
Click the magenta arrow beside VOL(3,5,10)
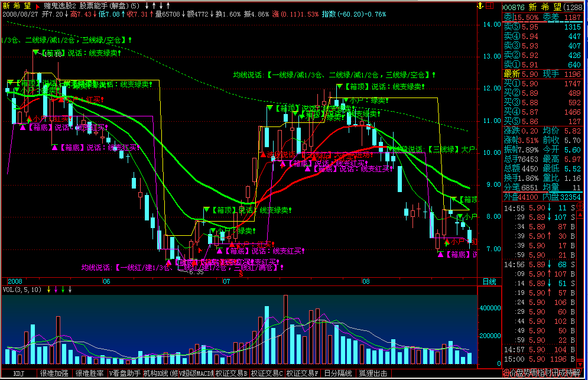tap(56, 290)
